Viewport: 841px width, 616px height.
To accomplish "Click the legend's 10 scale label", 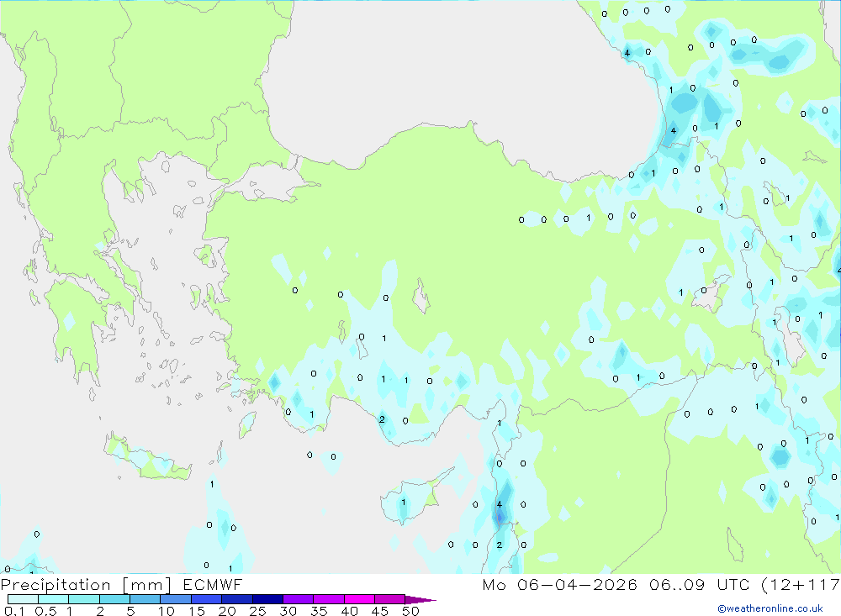I will (x=167, y=611).
